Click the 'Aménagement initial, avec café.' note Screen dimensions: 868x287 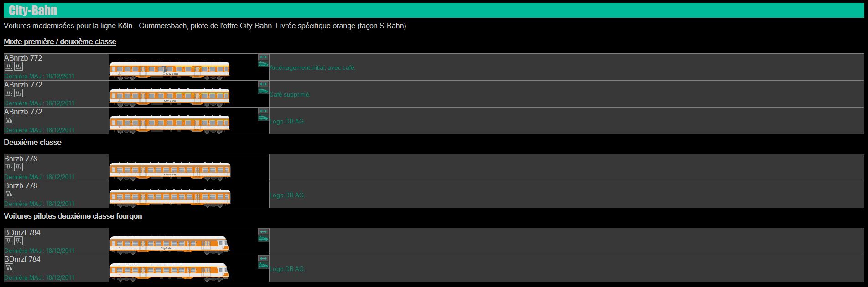click(312, 67)
